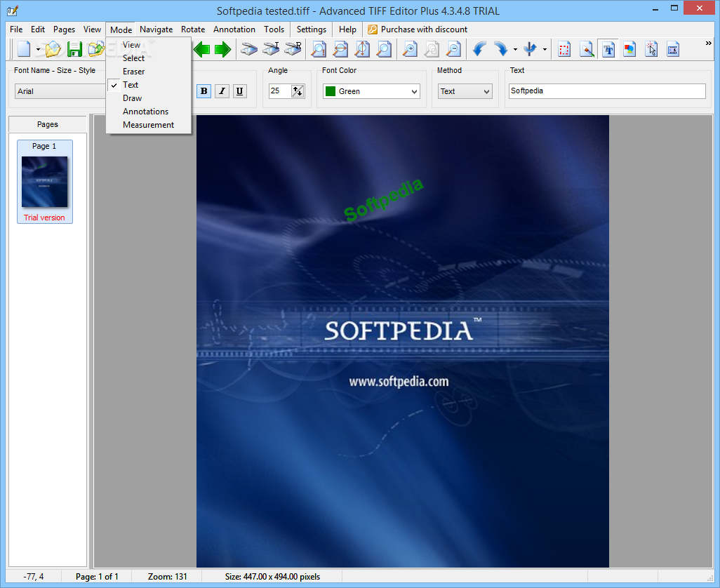
Task: Click the zoom out magnifier icon
Action: pyautogui.click(x=453, y=49)
